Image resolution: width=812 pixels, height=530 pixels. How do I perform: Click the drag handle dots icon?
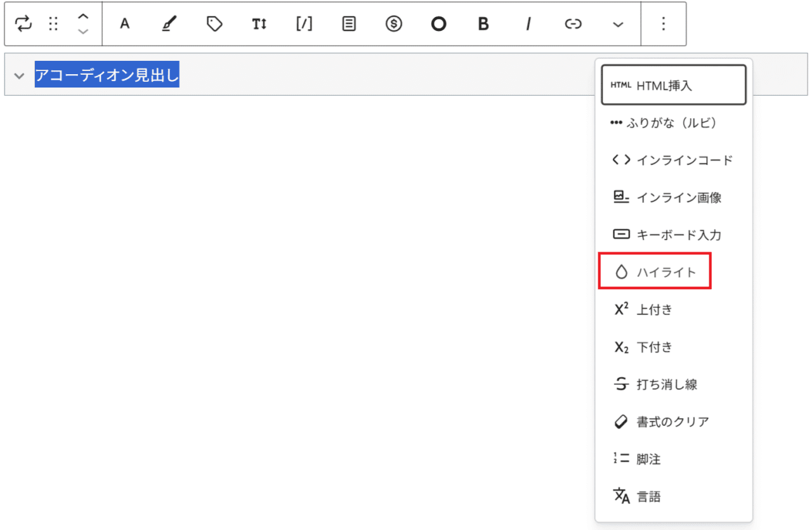53,24
